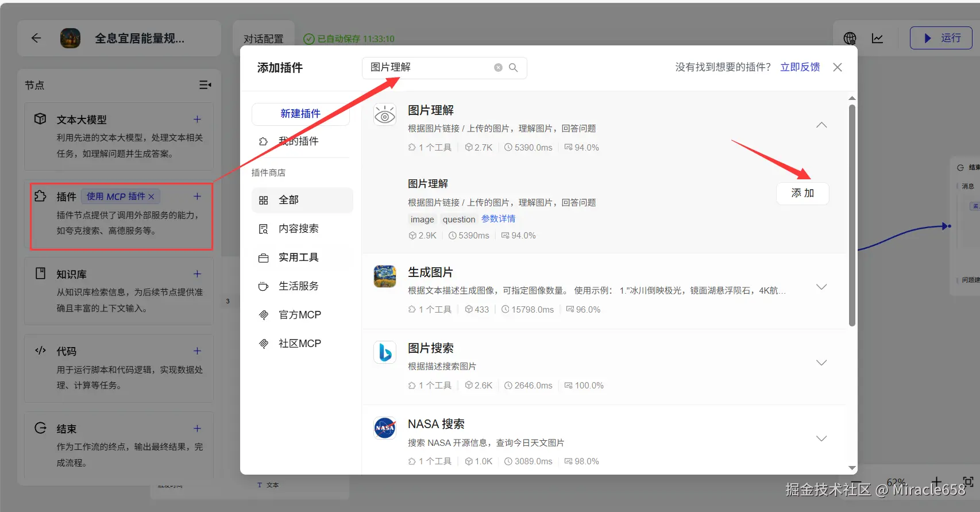Click the 文本大模型 node title
This screenshot has height=512, width=980.
tap(82, 120)
